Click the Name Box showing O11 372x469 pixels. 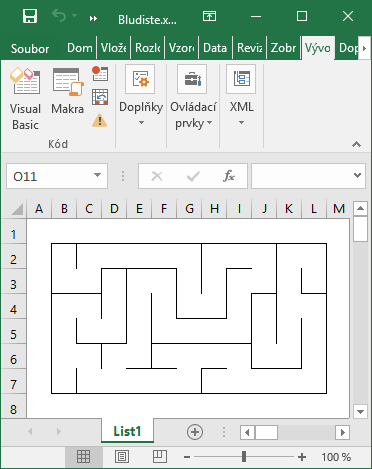(x=50, y=176)
